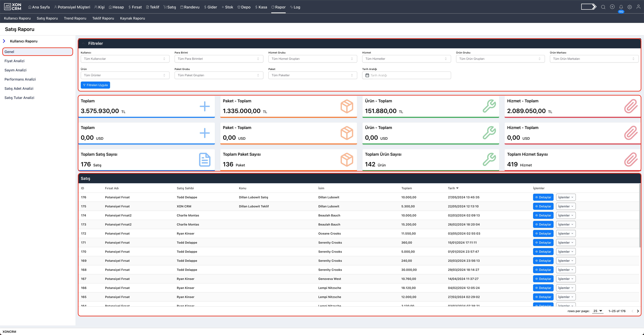Image resolution: width=644 pixels, height=335 pixels.
Task: Open the Ana Sayfa menu
Action: pos(39,7)
